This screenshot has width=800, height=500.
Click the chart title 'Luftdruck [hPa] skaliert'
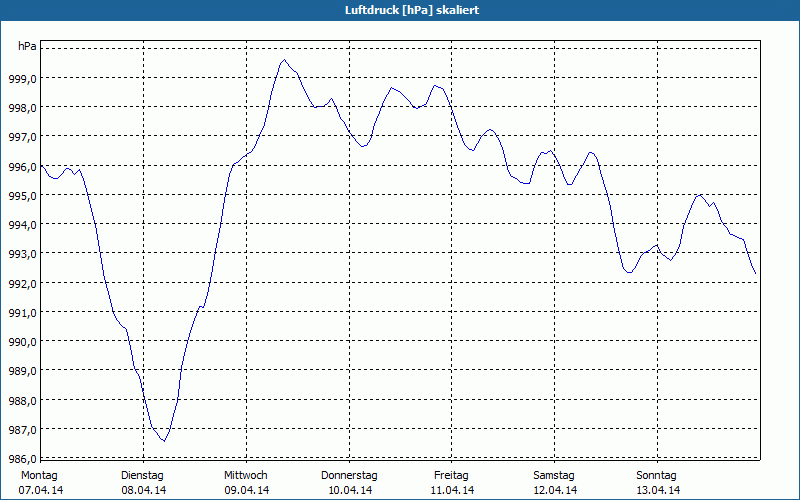(412, 10)
